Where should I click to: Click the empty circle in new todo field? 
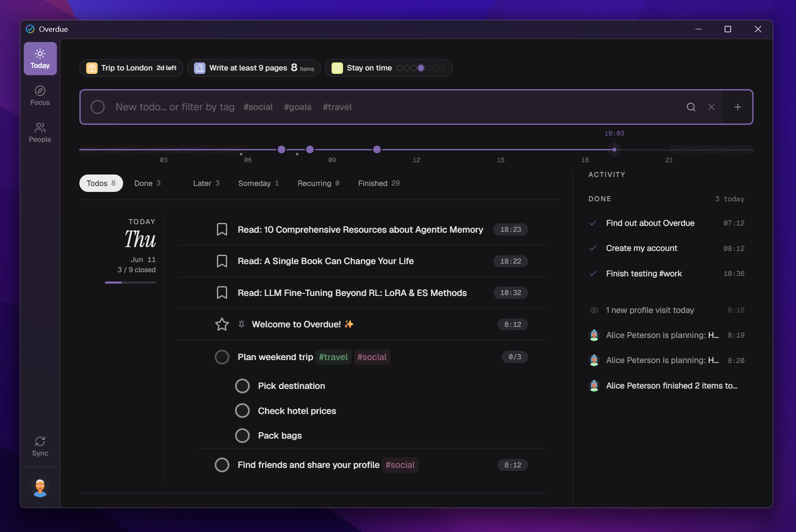(x=98, y=107)
